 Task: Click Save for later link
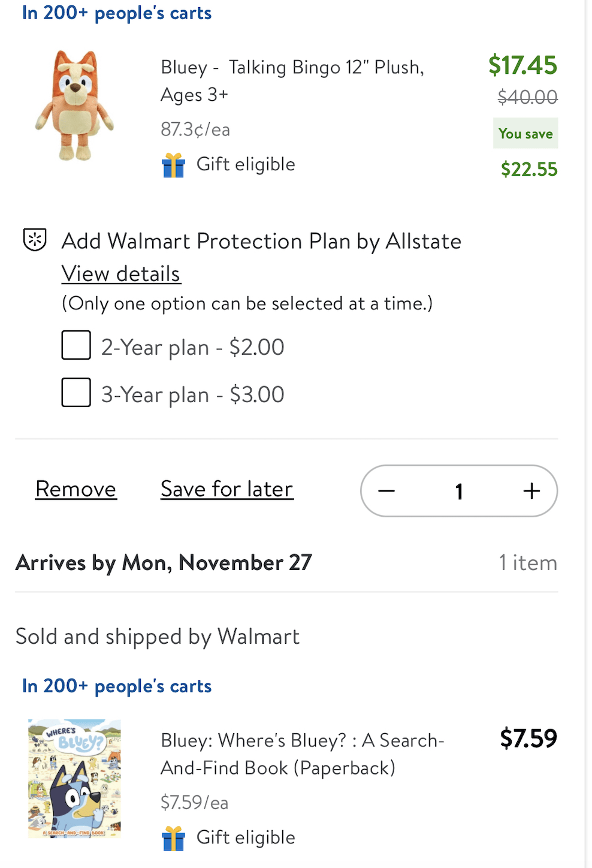click(x=226, y=489)
